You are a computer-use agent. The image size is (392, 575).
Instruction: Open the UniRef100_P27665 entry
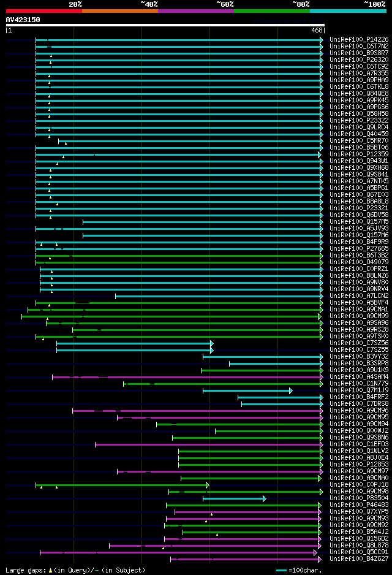(359, 249)
